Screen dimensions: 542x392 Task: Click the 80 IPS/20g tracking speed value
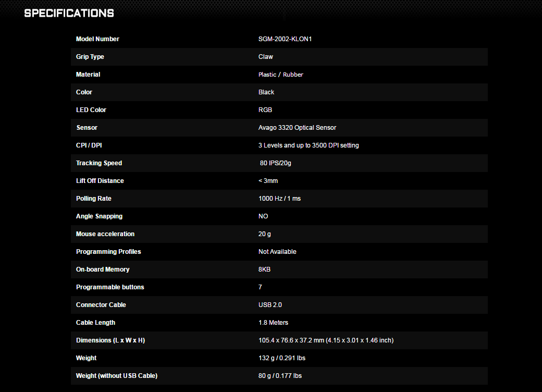pos(276,163)
